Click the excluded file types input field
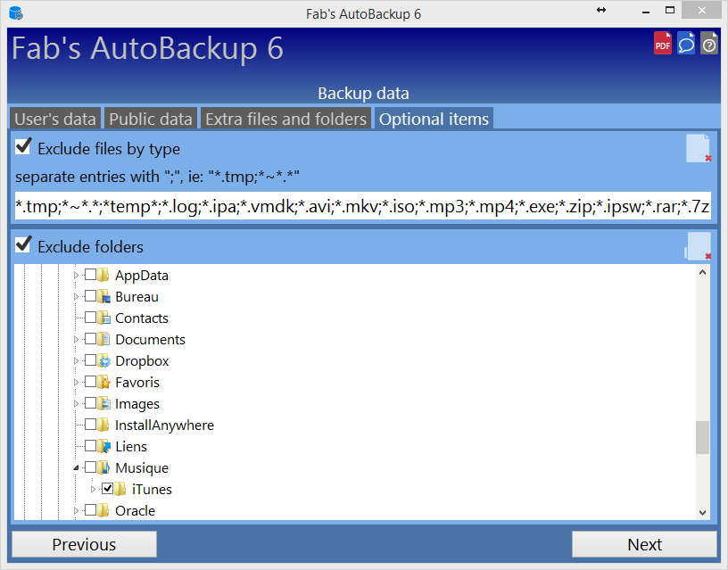 362,206
